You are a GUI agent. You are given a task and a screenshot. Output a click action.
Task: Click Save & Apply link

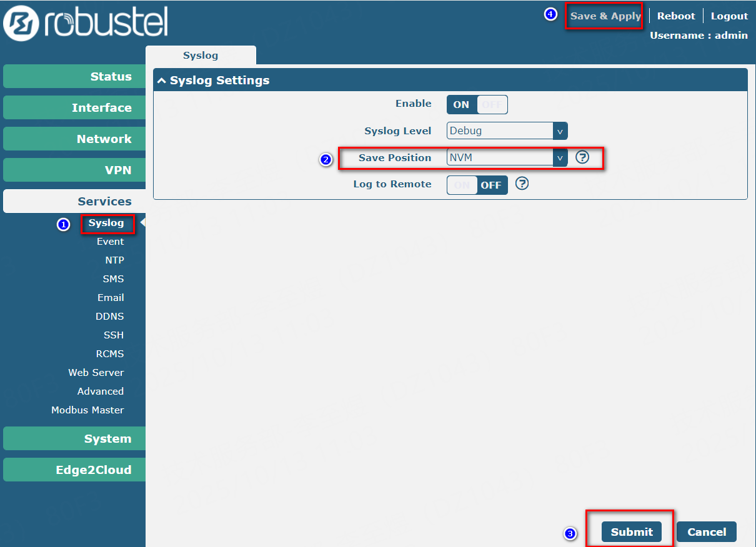pos(605,16)
